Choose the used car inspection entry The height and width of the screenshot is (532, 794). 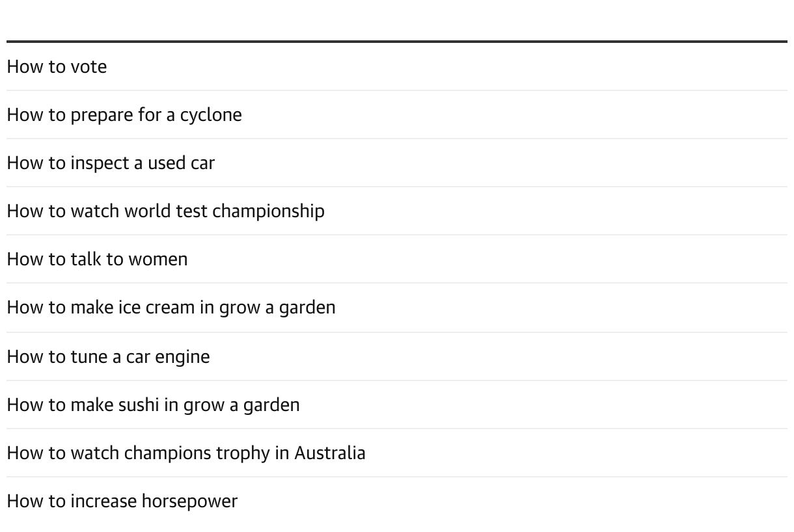tap(111, 163)
